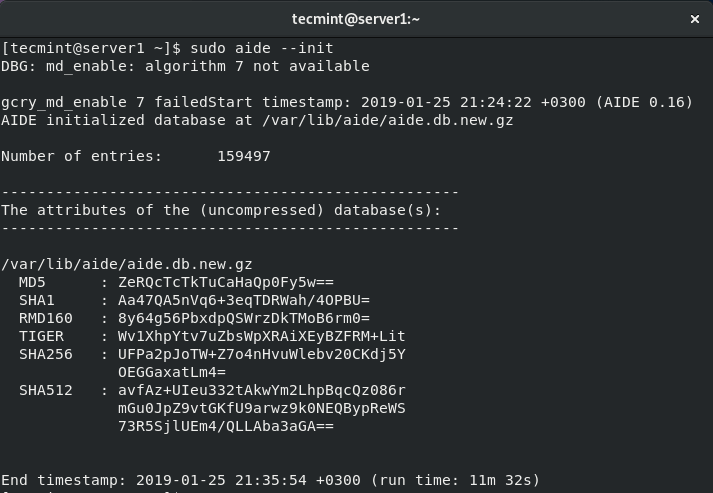This screenshot has width=713, height=493.
Task: Click the SHA512 label
Action: (46, 390)
